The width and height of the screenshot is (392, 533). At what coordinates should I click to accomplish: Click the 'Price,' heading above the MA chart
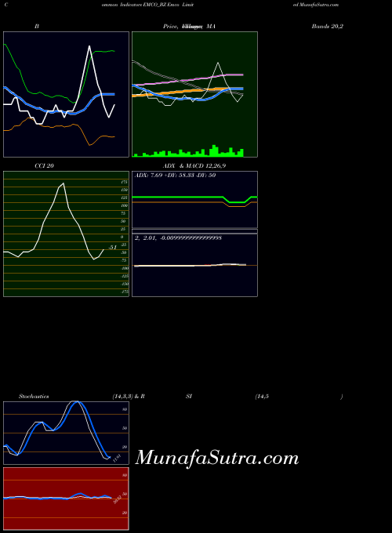click(x=171, y=26)
